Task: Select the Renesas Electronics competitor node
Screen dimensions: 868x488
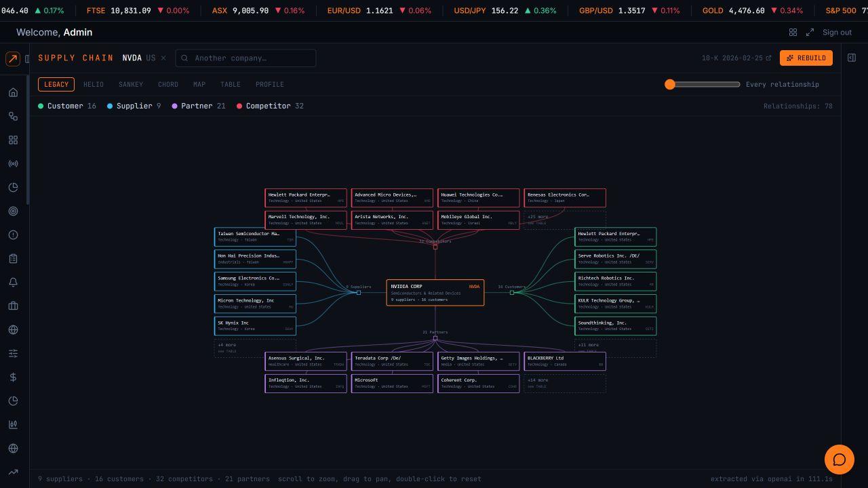Action: click(565, 198)
